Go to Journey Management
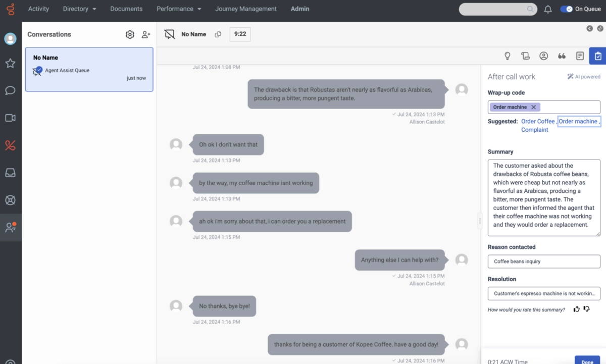The height and width of the screenshot is (364, 606). (x=246, y=9)
